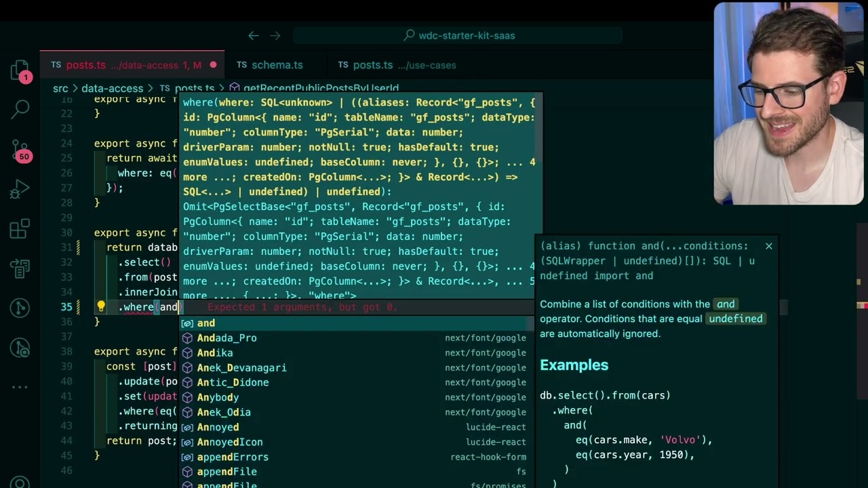Open the circular branch icon with magnifier
868x488 pixels.
point(20,348)
